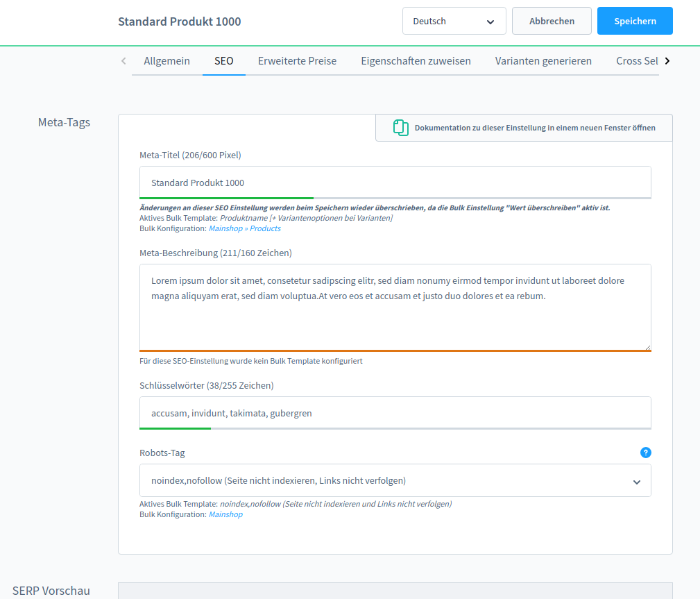
Task: Click the bold overwrite warning text
Action: point(375,208)
